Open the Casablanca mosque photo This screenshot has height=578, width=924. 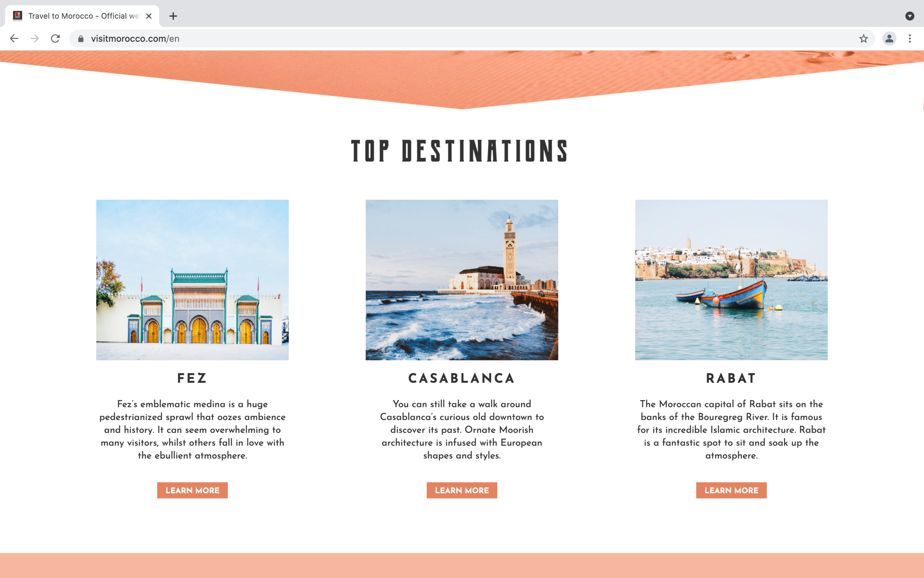click(x=461, y=280)
